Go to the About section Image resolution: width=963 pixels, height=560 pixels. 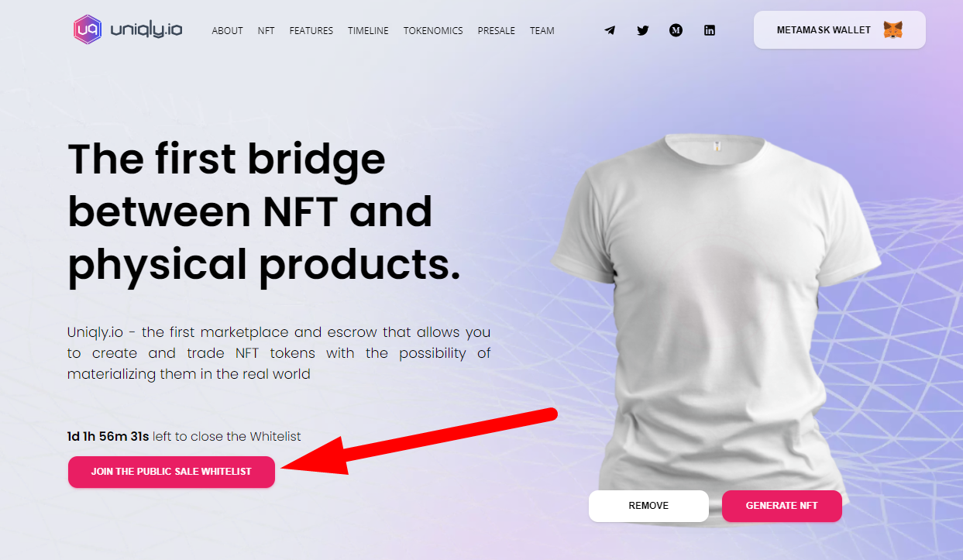(x=227, y=31)
